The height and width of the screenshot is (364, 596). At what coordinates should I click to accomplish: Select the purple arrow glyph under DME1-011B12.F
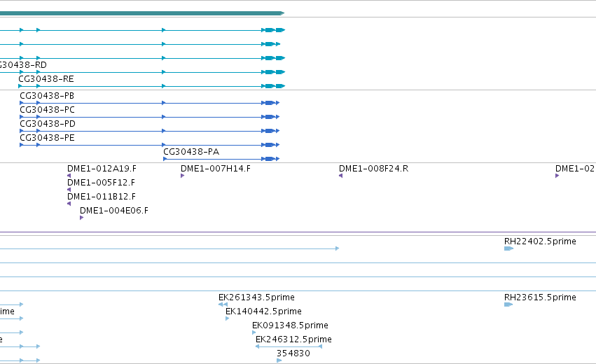[69, 204]
